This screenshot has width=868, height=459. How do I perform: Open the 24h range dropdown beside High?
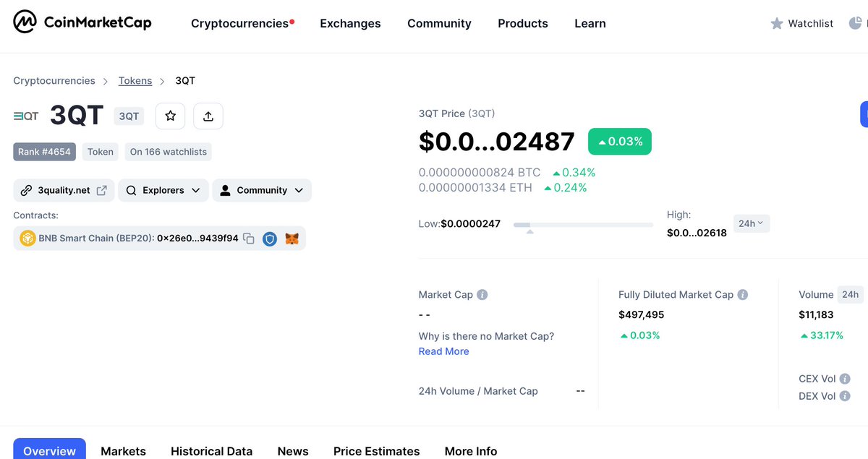752,223
